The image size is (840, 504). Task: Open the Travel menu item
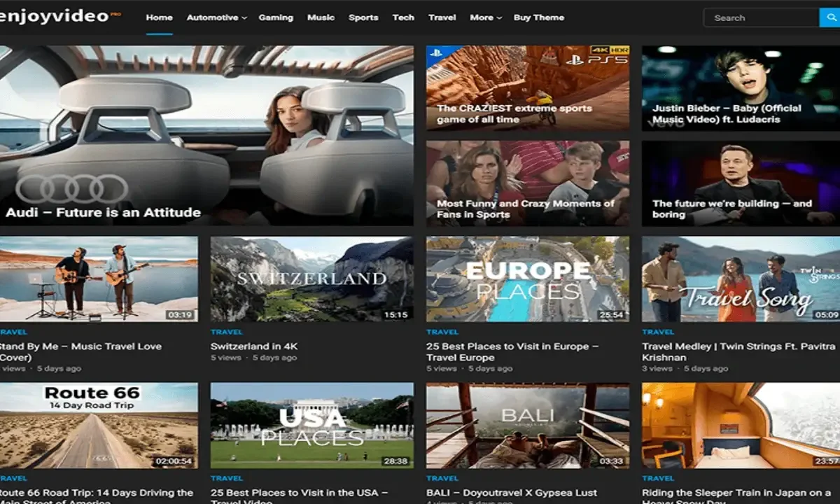click(x=442, y=17)
